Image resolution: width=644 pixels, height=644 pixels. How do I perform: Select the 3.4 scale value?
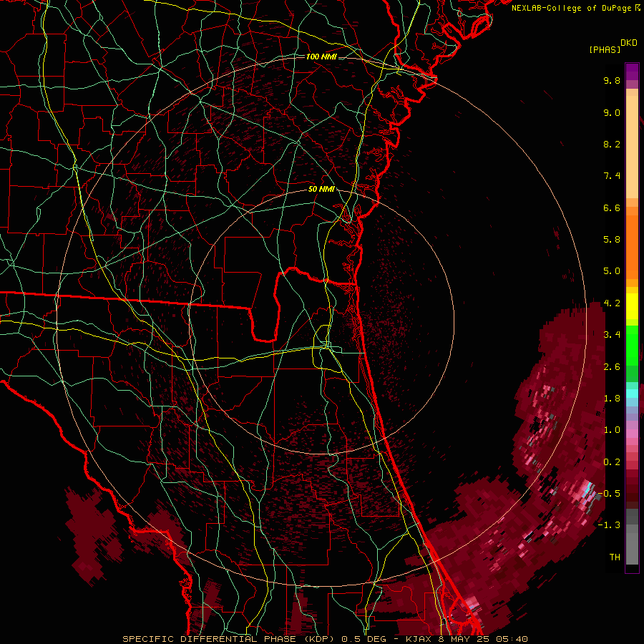tap(612, 335)
